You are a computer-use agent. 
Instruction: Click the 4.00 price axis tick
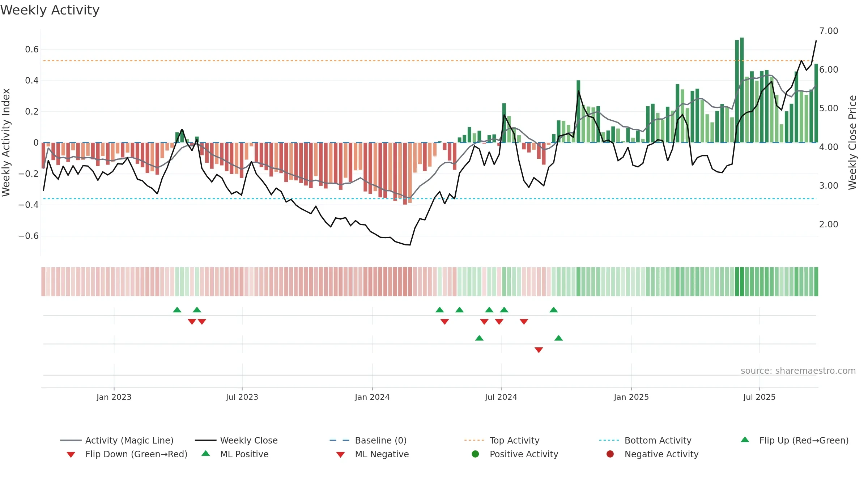(x=829, y=147)
